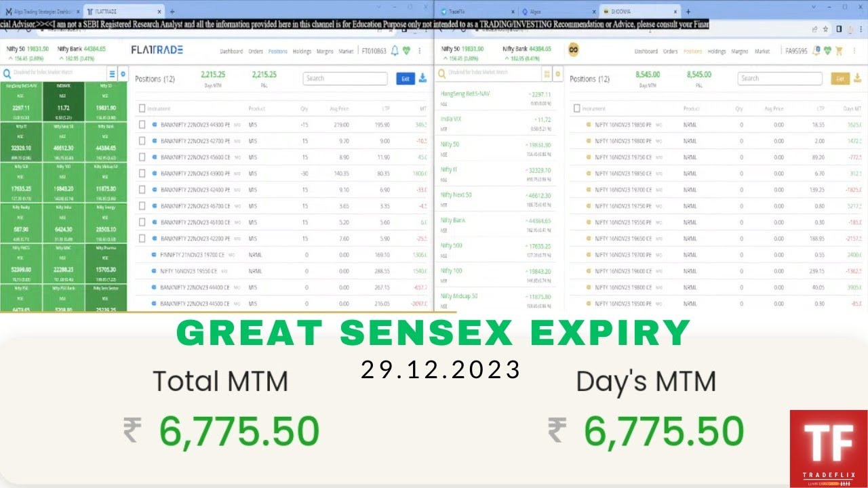Open Shoonya Holdings menu
This screenshot has width=868, height=488.
(717, 52)
